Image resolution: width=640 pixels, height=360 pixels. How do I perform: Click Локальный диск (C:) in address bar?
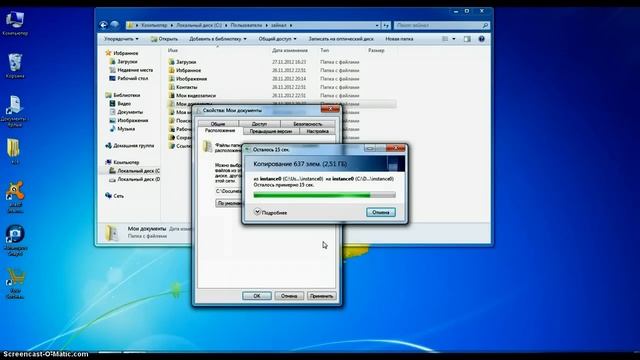tap(199, 25)
